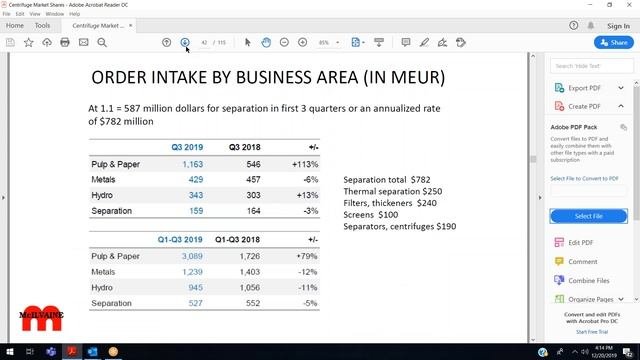Bookmark this file with the star icon
The height and width of the screenshot is (360, 640).
coord(29,42)
